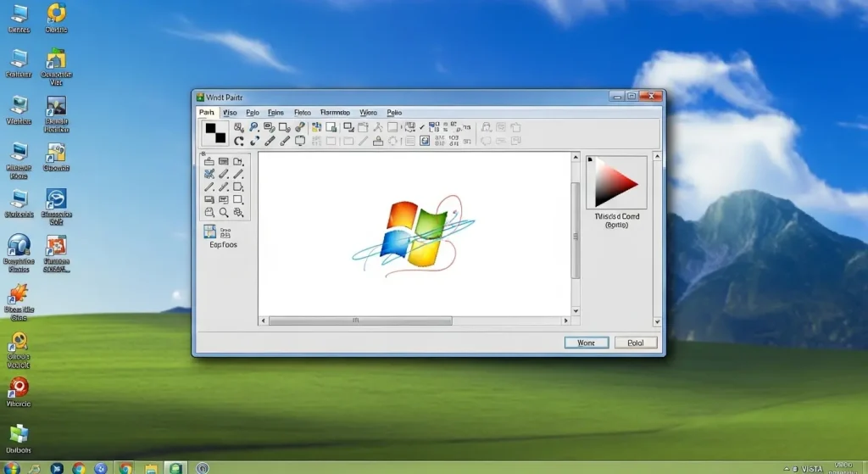This screenshot has height=474, width=868.
Task: Click the padlock stamp icon in the toolbar
Action: pos(378,142)
